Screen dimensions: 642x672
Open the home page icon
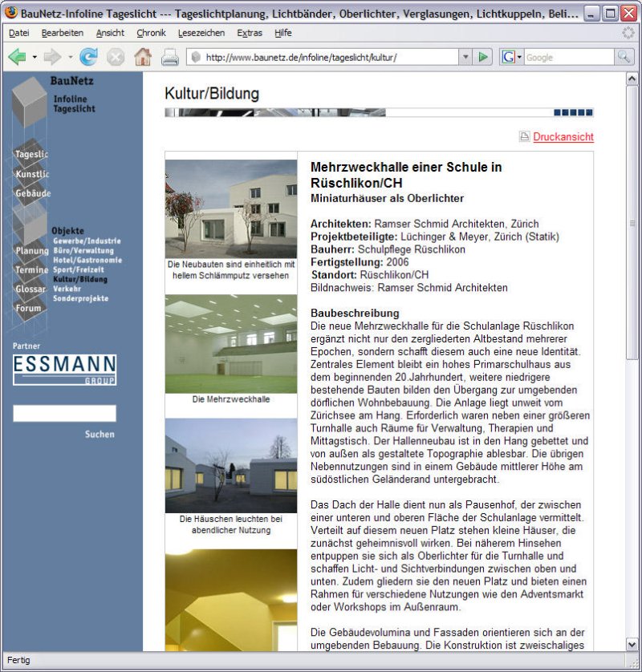point(143,57)
